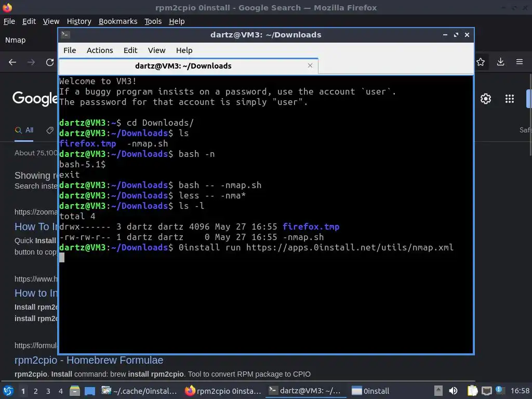Select the Nmap tab in Firefox

(15, 40)
